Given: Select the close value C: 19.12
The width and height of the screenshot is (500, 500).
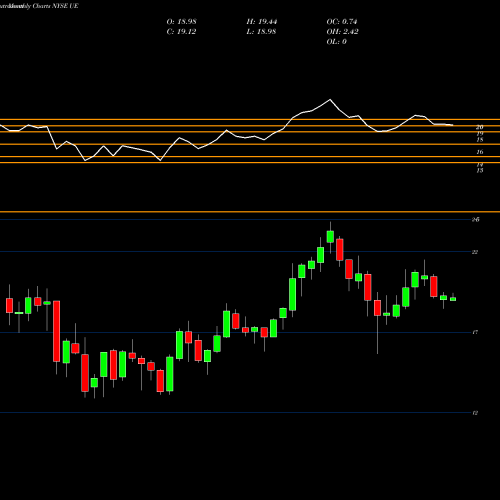Looking at the screenshot, I should (181, 32).
